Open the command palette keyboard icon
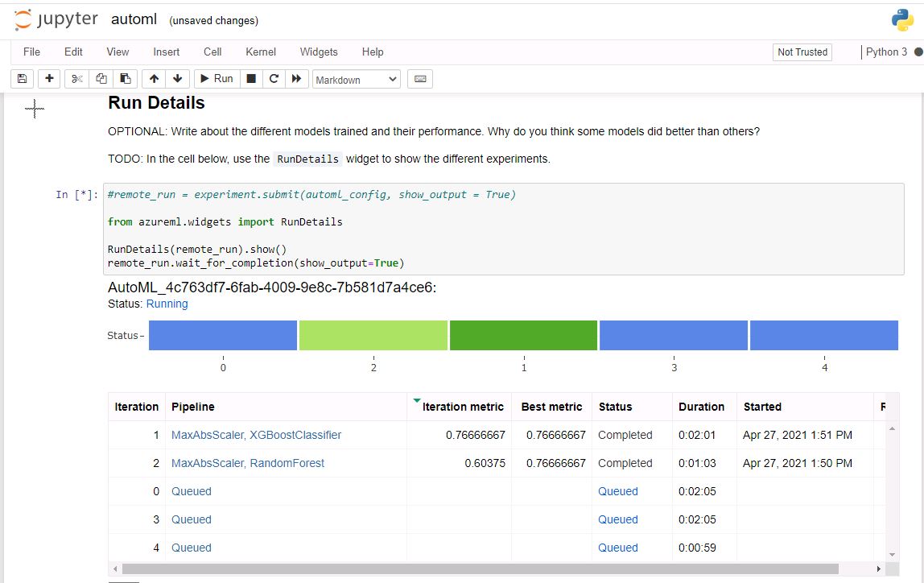The height and width of the screenshot is (583, 924). pyautogui.click(x=419, y=78)
